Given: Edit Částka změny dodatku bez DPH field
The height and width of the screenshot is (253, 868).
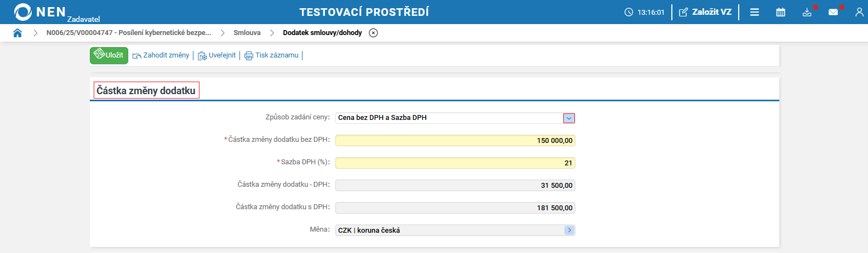Looking at the screenshot, I should click(x=455, y=141).
